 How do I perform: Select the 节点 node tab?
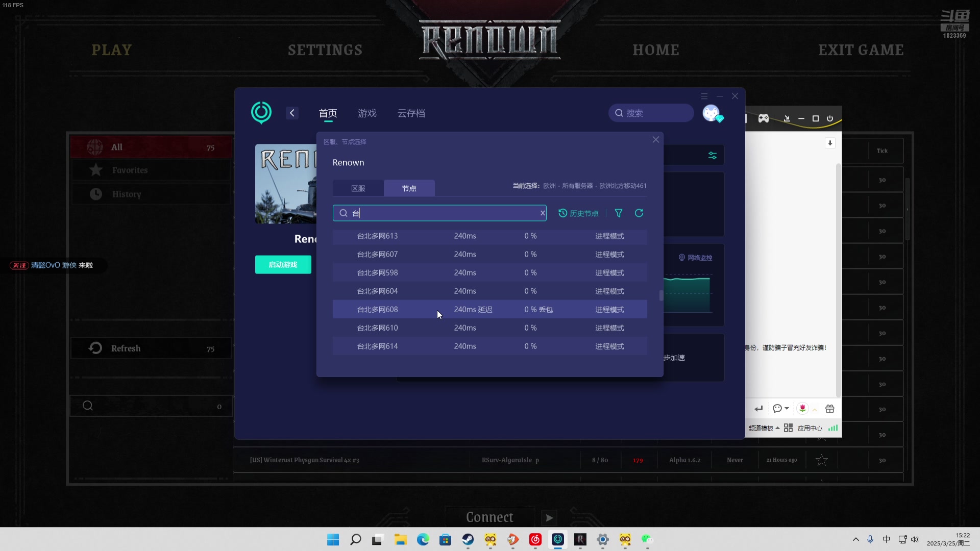(x=409, y=188)
